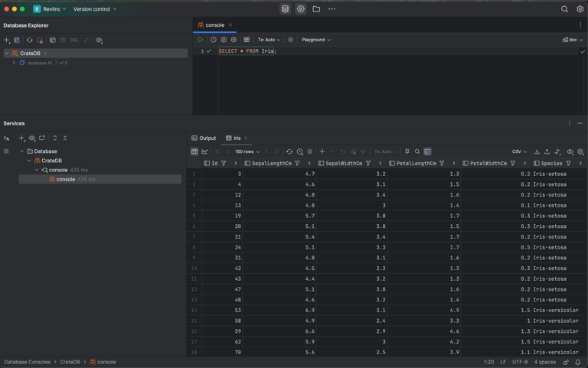Open the title bar more options ellipsis
The width and height of the screenshot is (588, 368).
click(332, 9)
